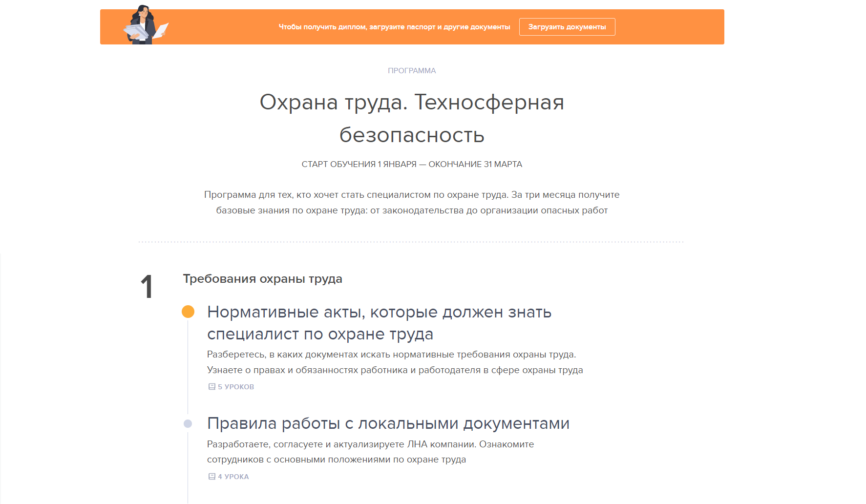The width and height of the screenshot is (866, 504).
Task: Click the 4 УРОКА lesson count
Action: [233, 477]
